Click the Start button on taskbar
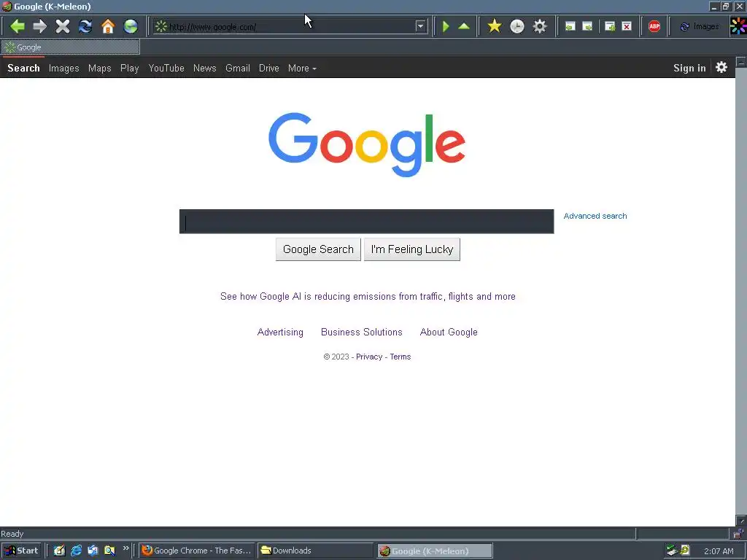The width and height of the screenshot is (747, 560). (x=21, y=551)
